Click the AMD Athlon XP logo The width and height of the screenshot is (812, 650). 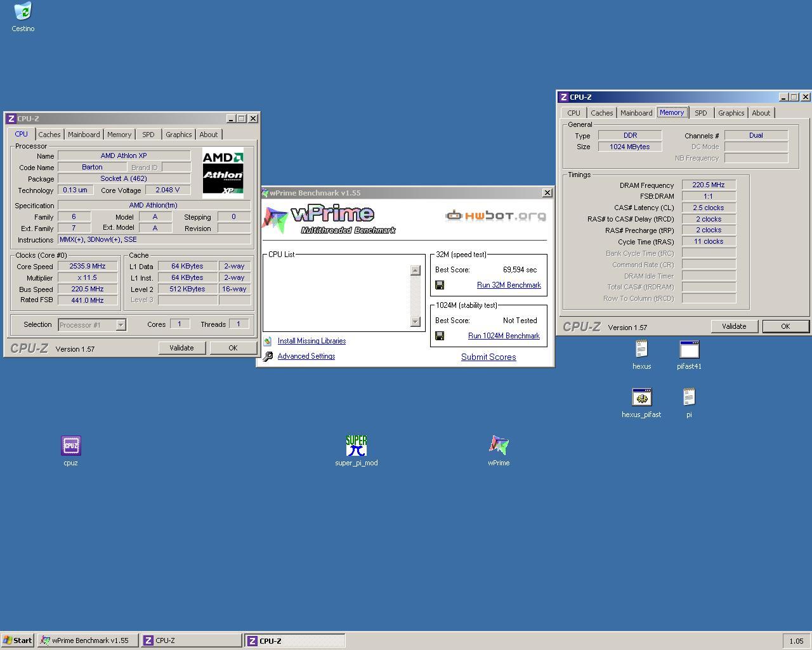click(223, 173)
